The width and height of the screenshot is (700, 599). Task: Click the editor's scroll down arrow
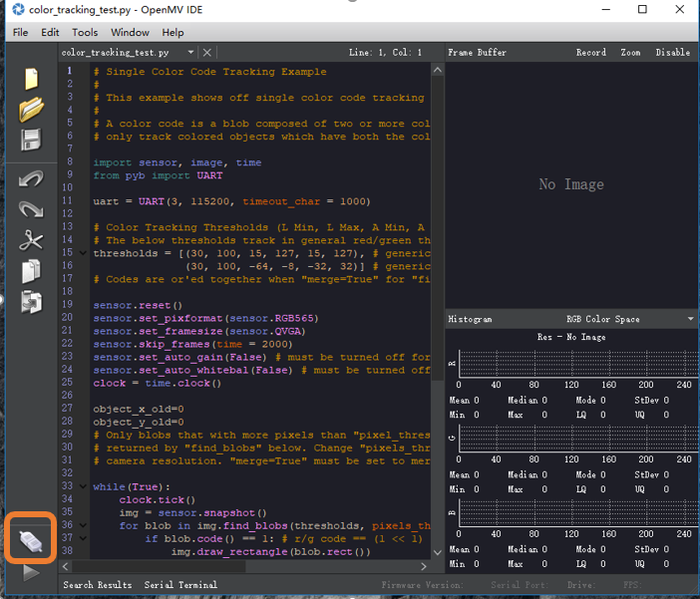click(x=438, y=552)
